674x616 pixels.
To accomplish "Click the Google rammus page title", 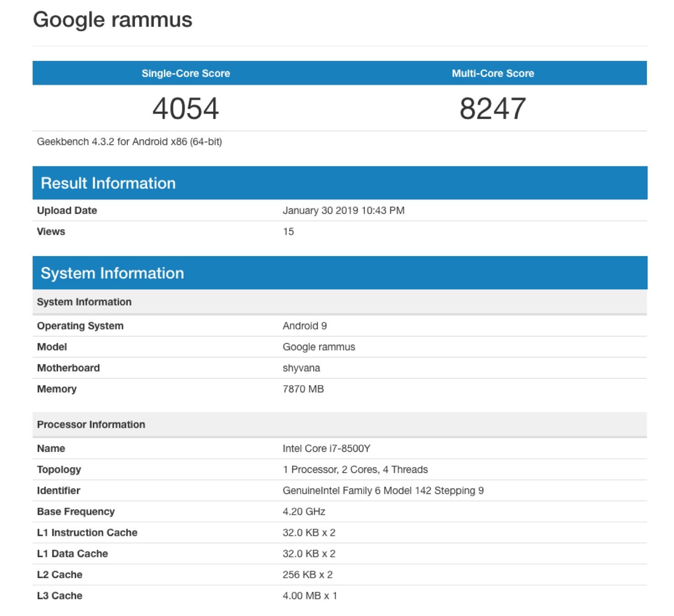I will tap(113, 20).
